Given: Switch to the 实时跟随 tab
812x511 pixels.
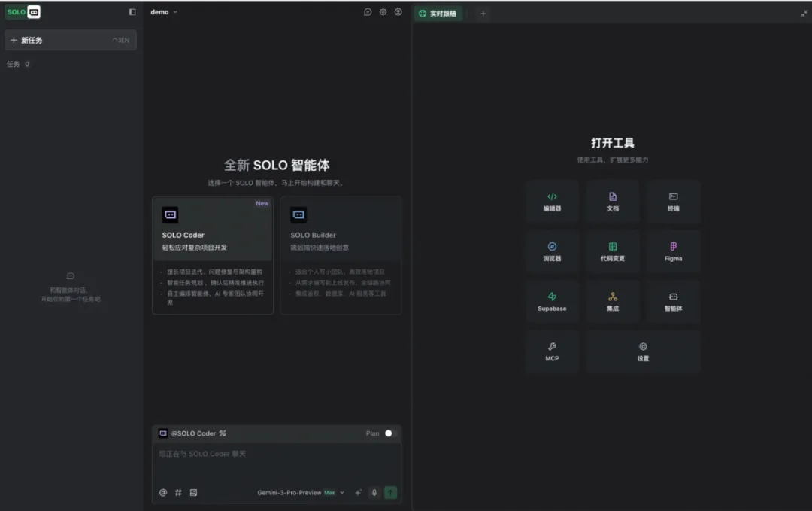Looking at the screenshot, I should pyautogui.click(x=438, y=14).
